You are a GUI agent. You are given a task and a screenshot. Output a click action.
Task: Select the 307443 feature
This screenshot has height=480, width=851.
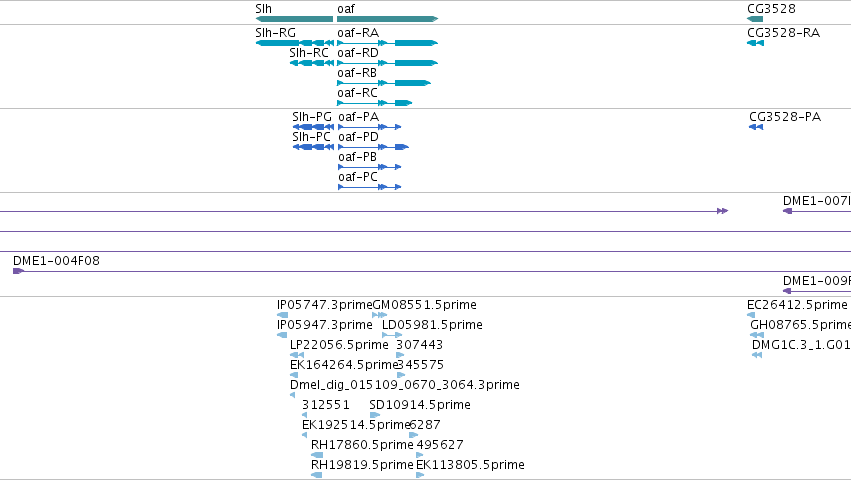pos(401,355)
